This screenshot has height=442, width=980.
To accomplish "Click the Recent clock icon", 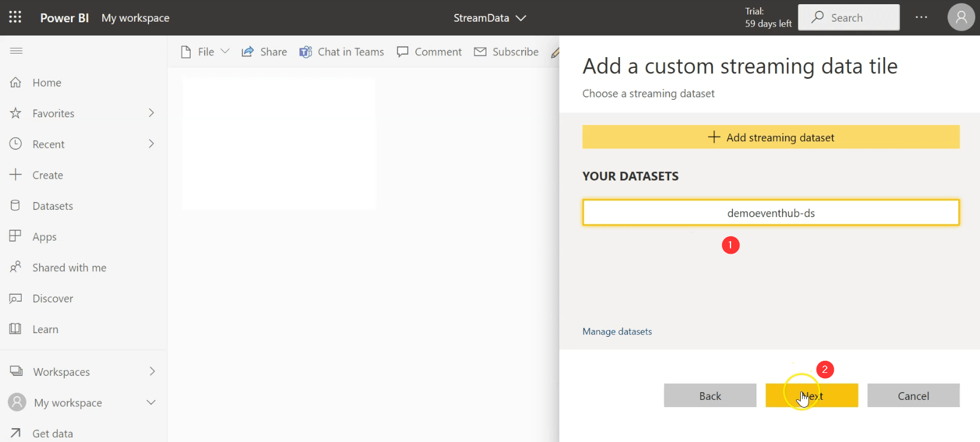I will (x=16, y=144).
